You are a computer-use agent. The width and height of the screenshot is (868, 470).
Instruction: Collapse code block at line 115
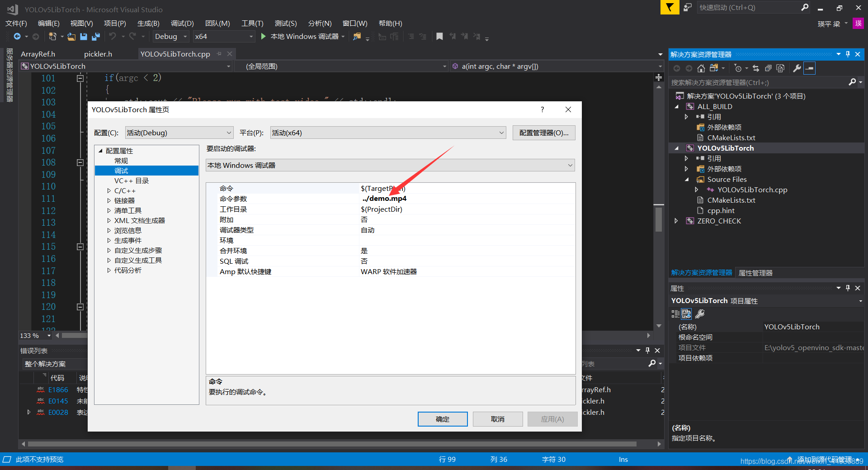pyautogui.click(x=80, y=247)
